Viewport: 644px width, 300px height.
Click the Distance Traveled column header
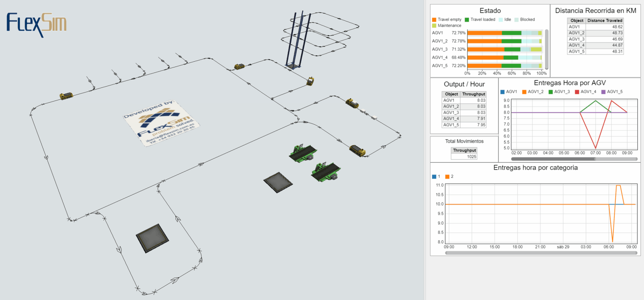click(605, 21)
